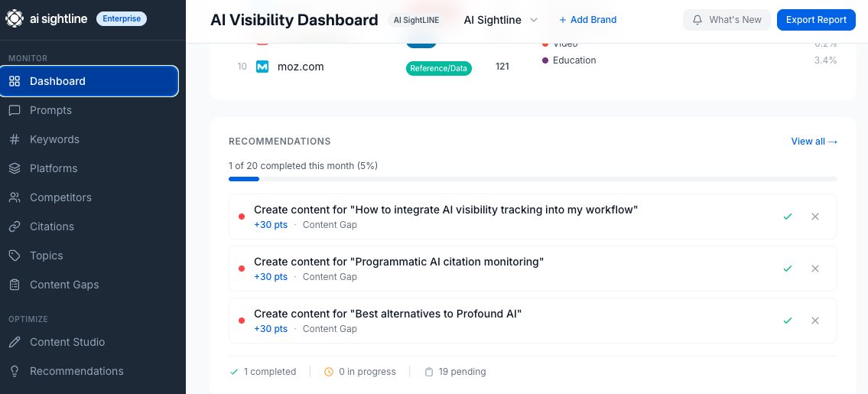Screen dimensions: 868x394
Task: Go to Keywords via hashtag icon
Action: coord(15,139)
